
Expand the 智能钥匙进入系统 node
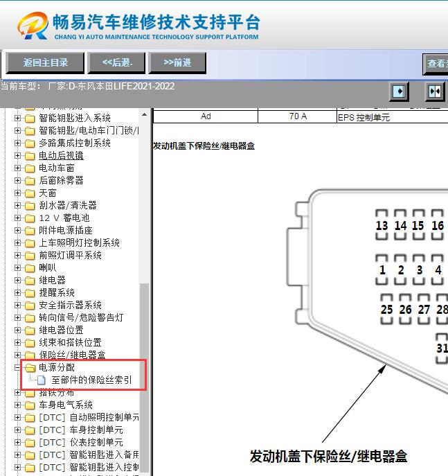click(x=17, y=118)
